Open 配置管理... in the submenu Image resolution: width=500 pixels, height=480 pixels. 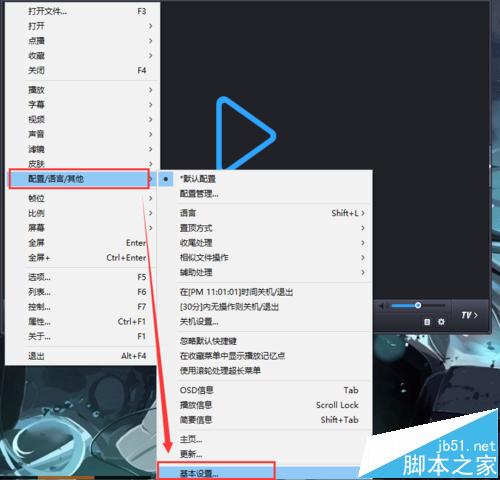pos(265,194)
